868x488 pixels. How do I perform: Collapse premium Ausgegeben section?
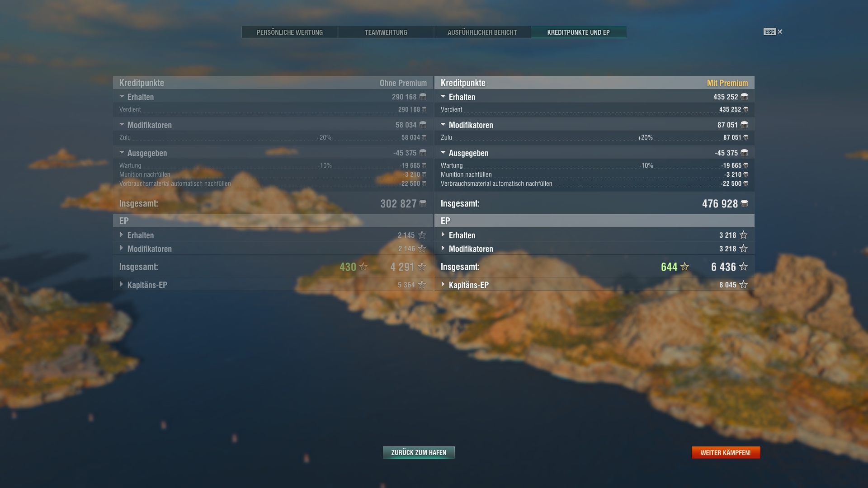443,153
